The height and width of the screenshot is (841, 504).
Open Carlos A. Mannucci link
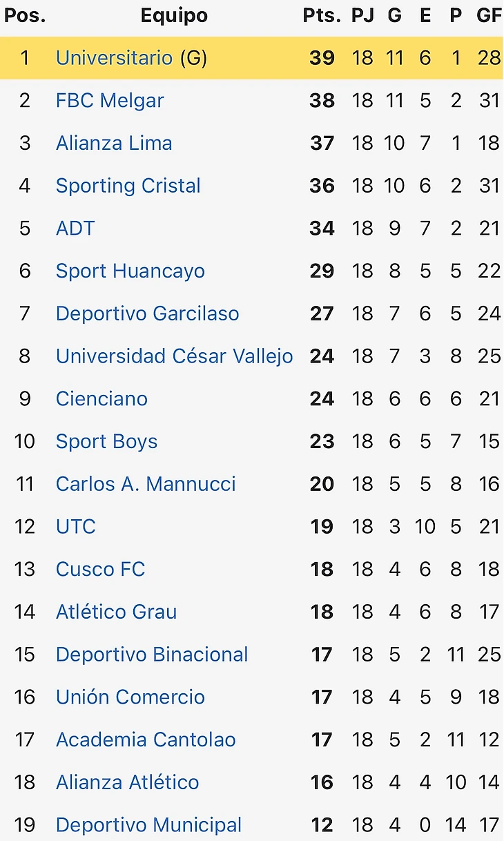click(x=146, y=484)
